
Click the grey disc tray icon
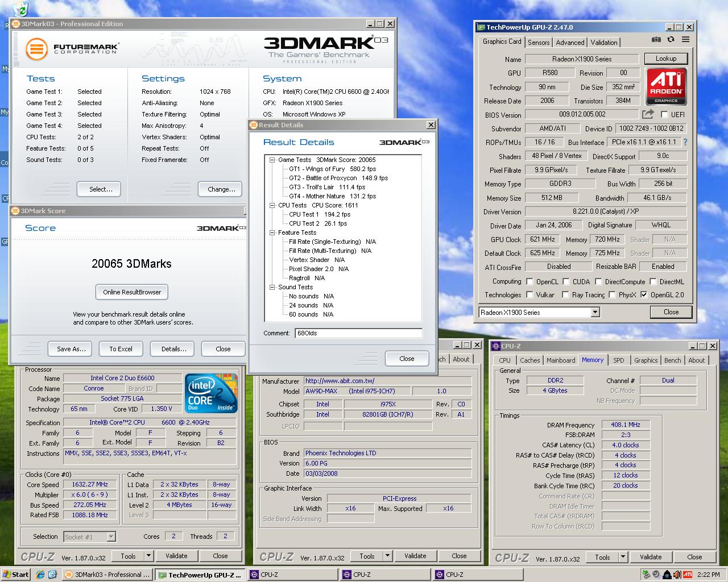pyautogui.click(x=656, y=574)
